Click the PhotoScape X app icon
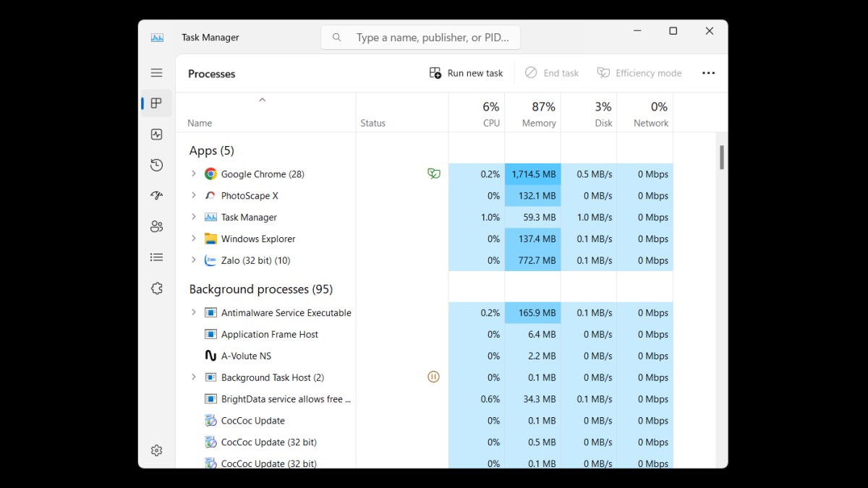 (x=210, y=196)
